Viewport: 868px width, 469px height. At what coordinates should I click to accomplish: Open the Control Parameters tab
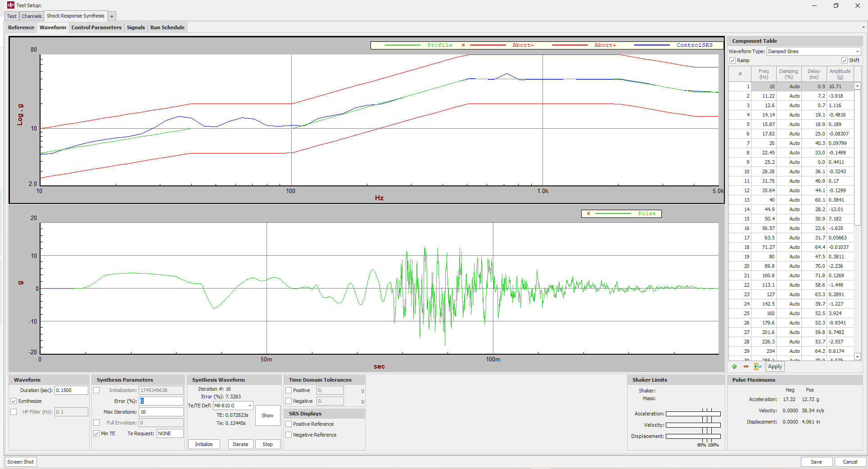coord(96,27)
